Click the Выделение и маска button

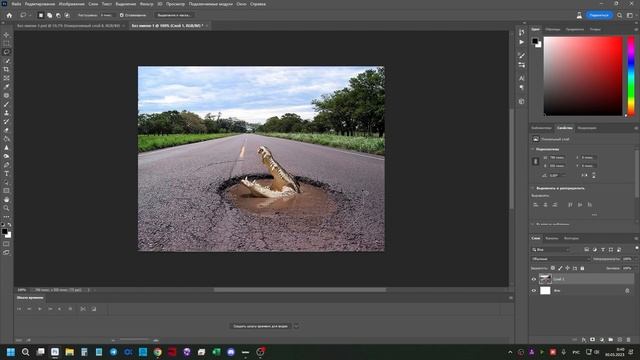coord(174,15)
